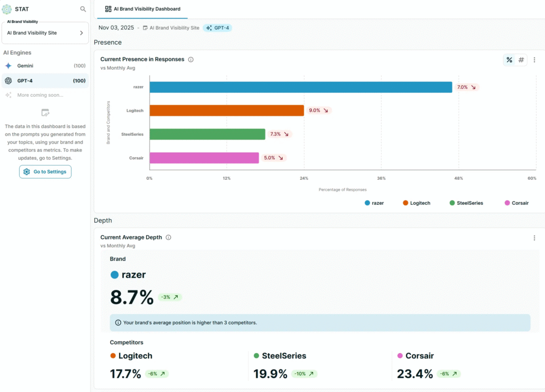The image size is (545, 392).
Task: Click the search magnifier icon in sidebar
Action: 82,9
